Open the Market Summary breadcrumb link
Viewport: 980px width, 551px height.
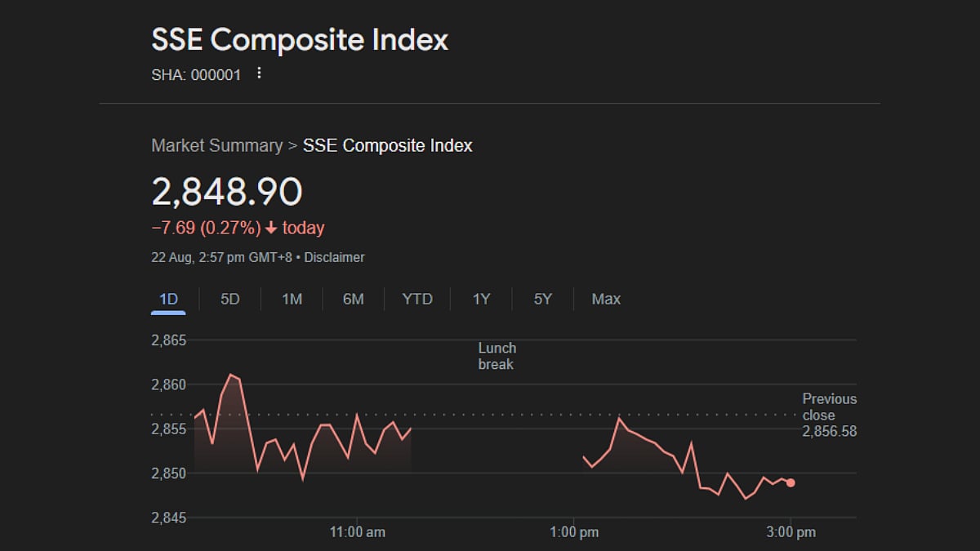click(x=216, y=146)
